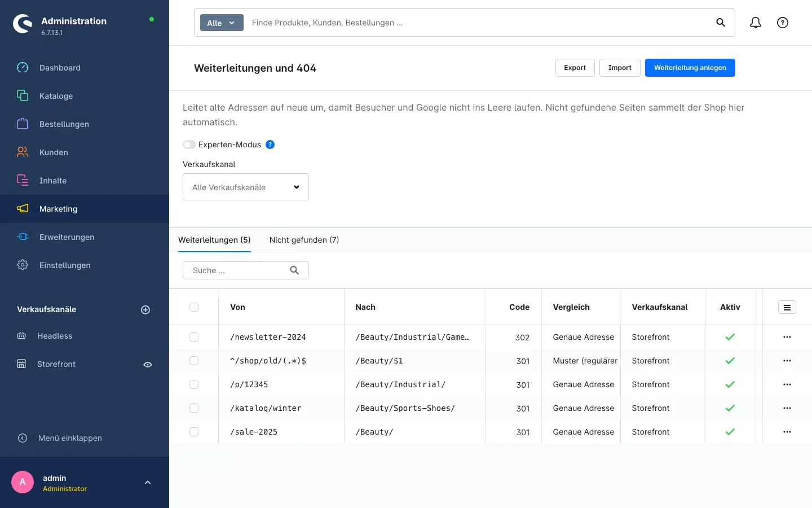This screenshot has width=812, height=508.
Task: Click the active checkmark for /sale-2025
Action: pyautogui.click(x=730, y=432)
